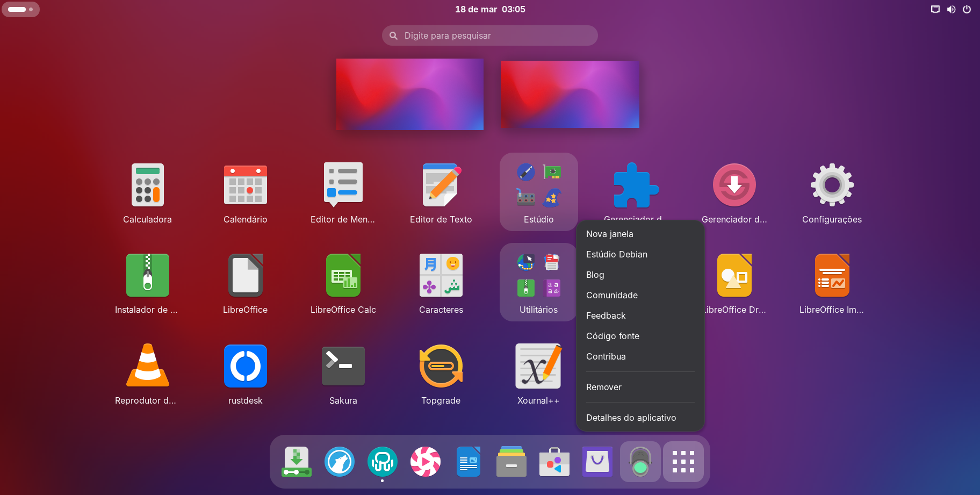The height and width of the screenshot is (495, 980).
Task: Open LibreWolf browser in the dock
Action: point(339,462)
